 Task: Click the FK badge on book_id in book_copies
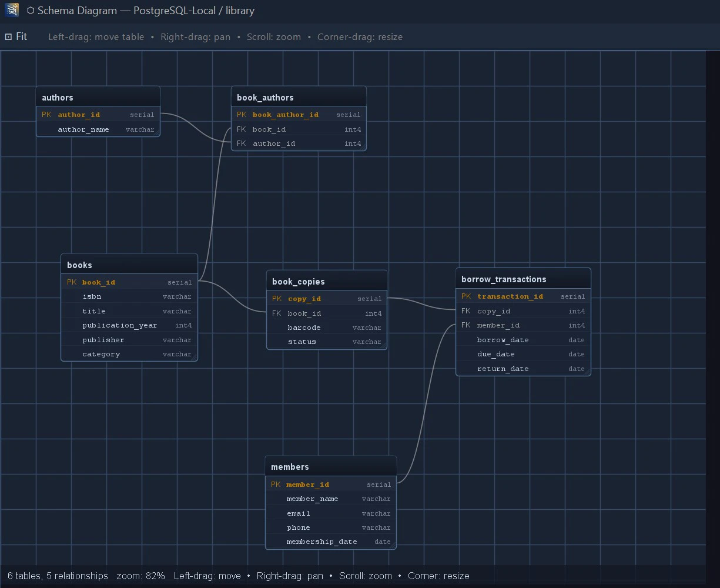point(276,313)
